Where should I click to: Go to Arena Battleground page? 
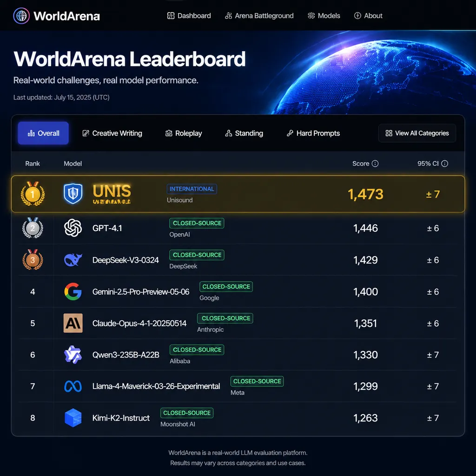[x=259, y=16]
